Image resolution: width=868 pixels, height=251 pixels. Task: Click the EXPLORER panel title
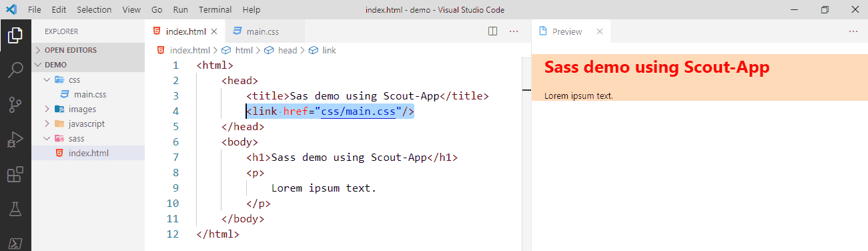(x=61, y=31)
